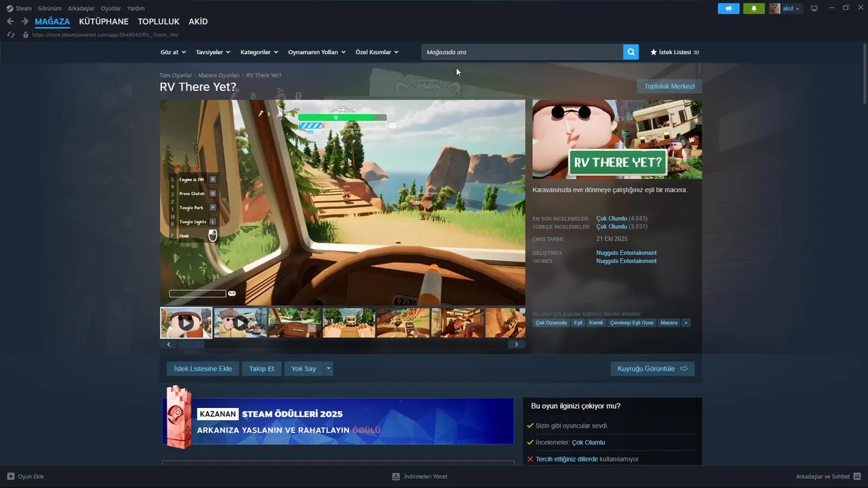
Task: Expand the Tavsiyeler dropdown
Action: coord(213,52)
